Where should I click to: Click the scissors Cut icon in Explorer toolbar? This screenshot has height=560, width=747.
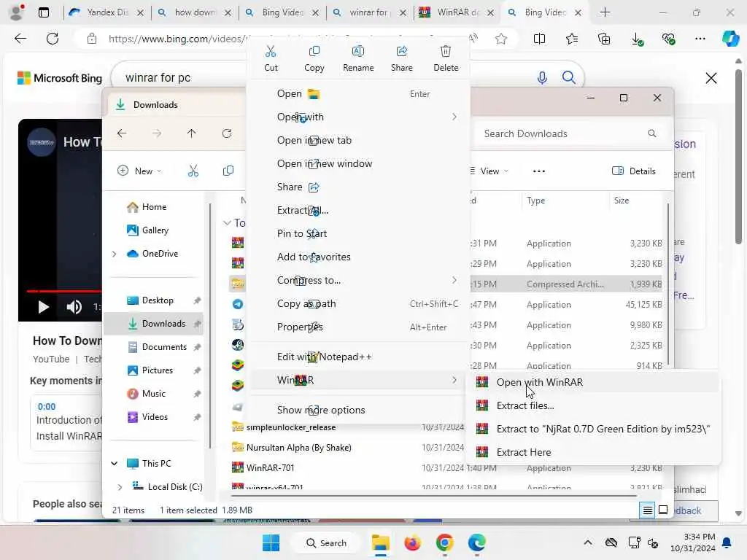pyautogui.click(x=193, y=171)
